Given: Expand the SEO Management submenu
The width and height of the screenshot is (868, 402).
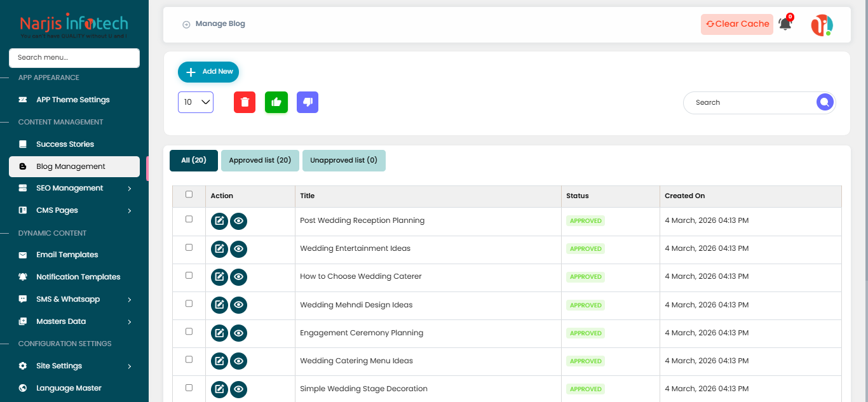Looking at the screenshot, I should (x=74, y=188).
